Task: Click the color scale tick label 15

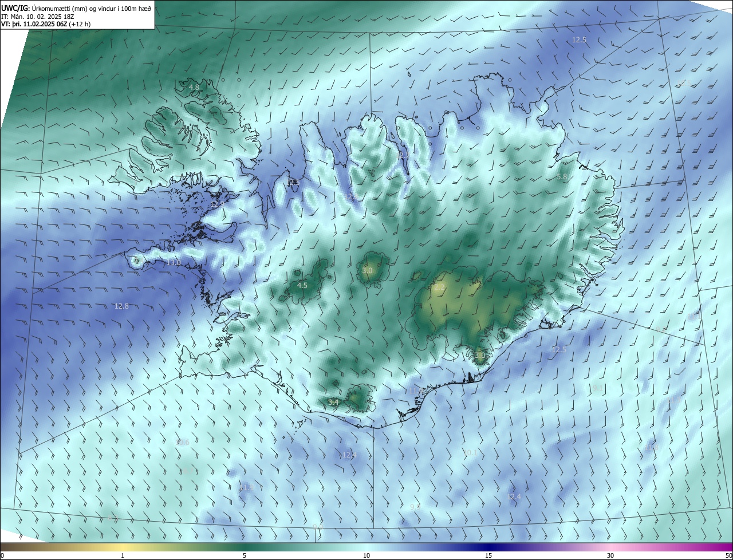Action: (488, 556)
